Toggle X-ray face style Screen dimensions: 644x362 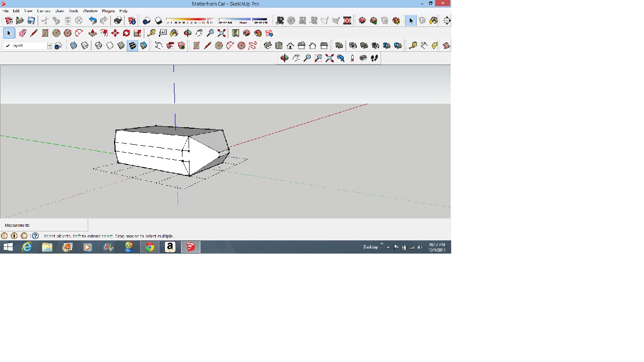(x=74, y=46)
